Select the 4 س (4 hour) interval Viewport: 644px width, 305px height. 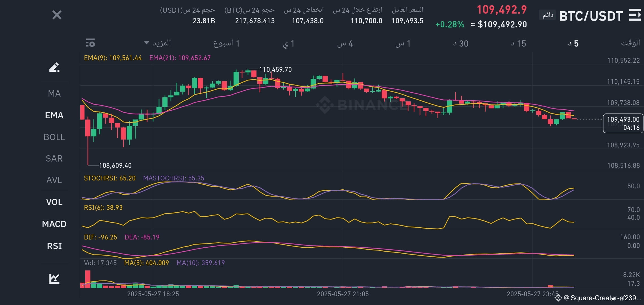point(345,43)
